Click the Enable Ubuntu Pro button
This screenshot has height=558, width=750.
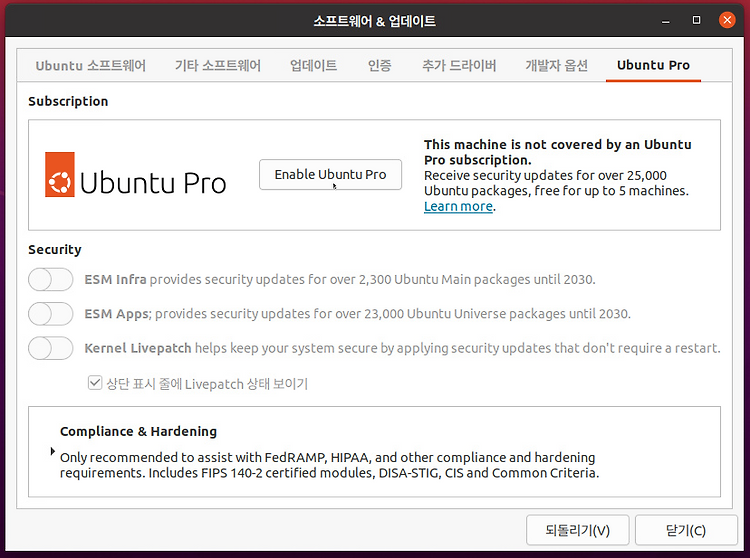[331, 175]
